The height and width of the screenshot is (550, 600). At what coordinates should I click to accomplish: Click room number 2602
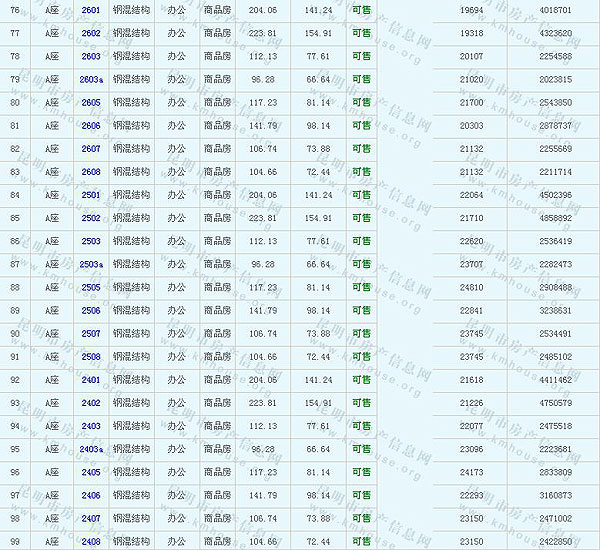(91, 33)
